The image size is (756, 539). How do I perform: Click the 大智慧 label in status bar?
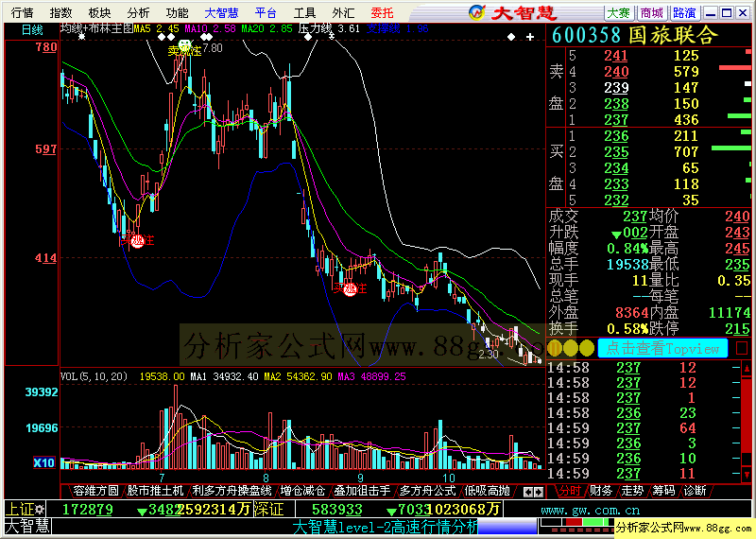[27, 527]
